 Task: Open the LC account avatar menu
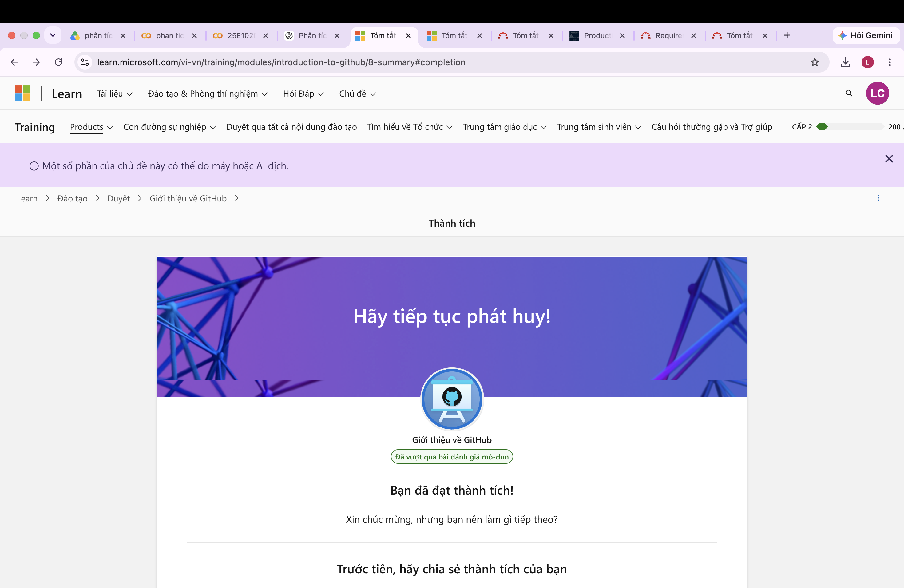[x=878, y=93]
